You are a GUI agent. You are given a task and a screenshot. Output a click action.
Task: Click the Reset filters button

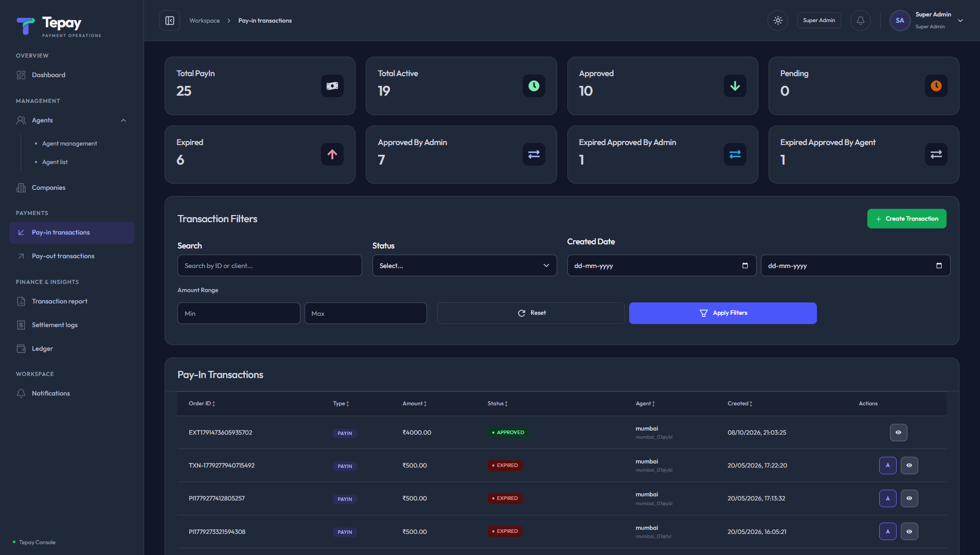(x=531, y=313)
